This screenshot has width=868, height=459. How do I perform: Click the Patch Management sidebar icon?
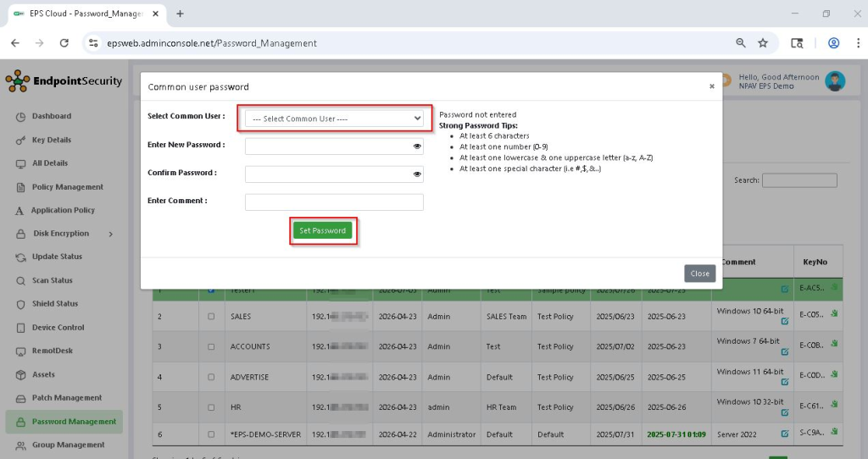[x=21, y=398]
